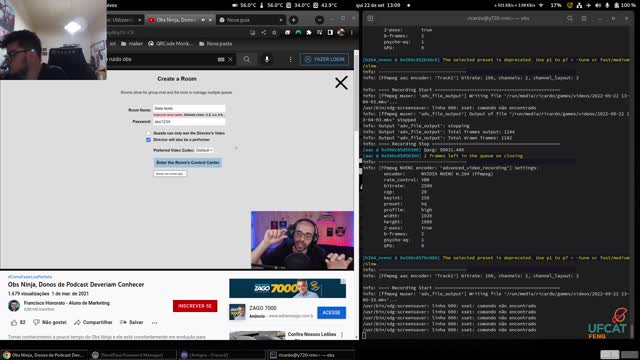Open more actions ellipsis below the video
Screen dimensions: 640x360
point(155,322)
